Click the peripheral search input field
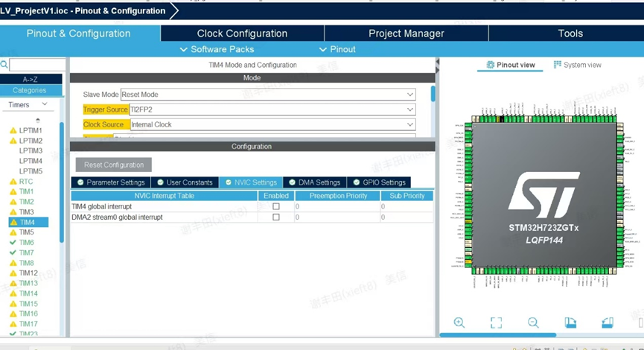The height and width of the screenshot is (350, 644). [37, 65]
